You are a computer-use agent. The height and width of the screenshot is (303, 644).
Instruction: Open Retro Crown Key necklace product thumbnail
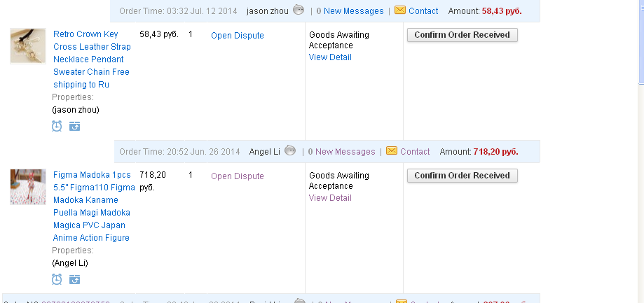pyautogui.click(x=28, y=46)
